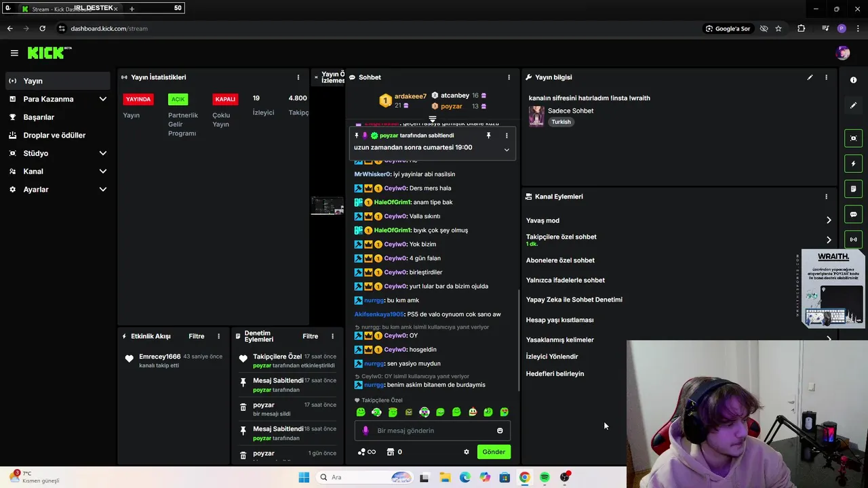Open the shop icon beside zero

[x=391, y=452]
